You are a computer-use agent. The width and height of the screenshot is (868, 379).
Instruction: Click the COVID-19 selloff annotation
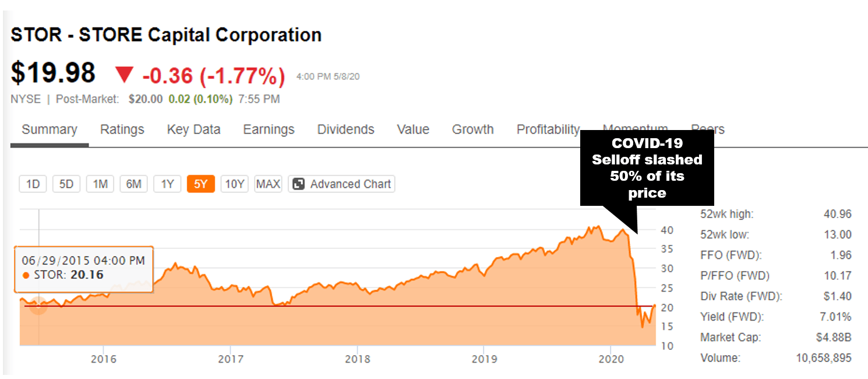[x=647, y=166]
